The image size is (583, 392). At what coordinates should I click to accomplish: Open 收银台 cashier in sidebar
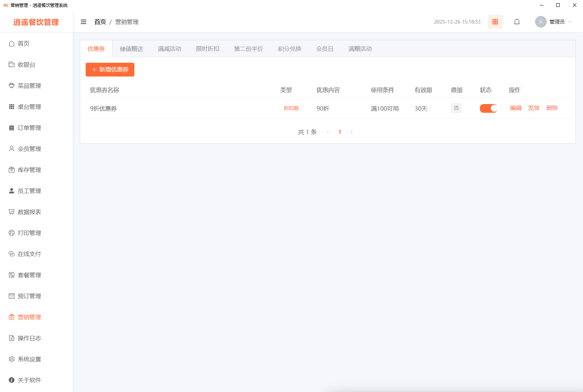click(x=26, y=65)
